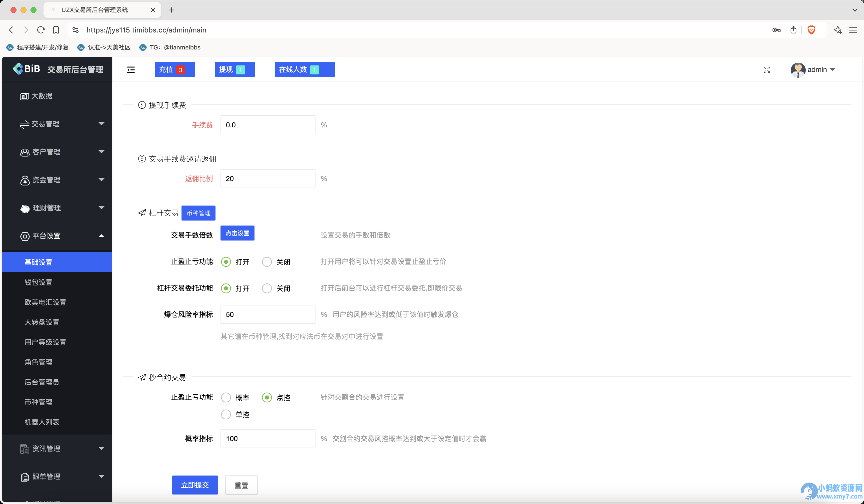Image resolution: width=864 pixels, height=504 pixels.
Task: Open site settings icon in address bar
Action: pyautogui.click(x=75, y=30)
